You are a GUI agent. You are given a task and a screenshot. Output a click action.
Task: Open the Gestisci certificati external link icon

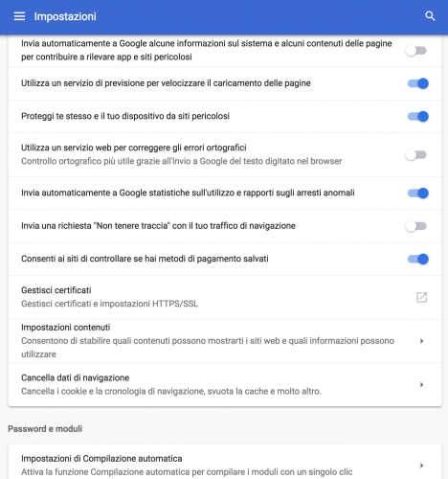[421, 297]
